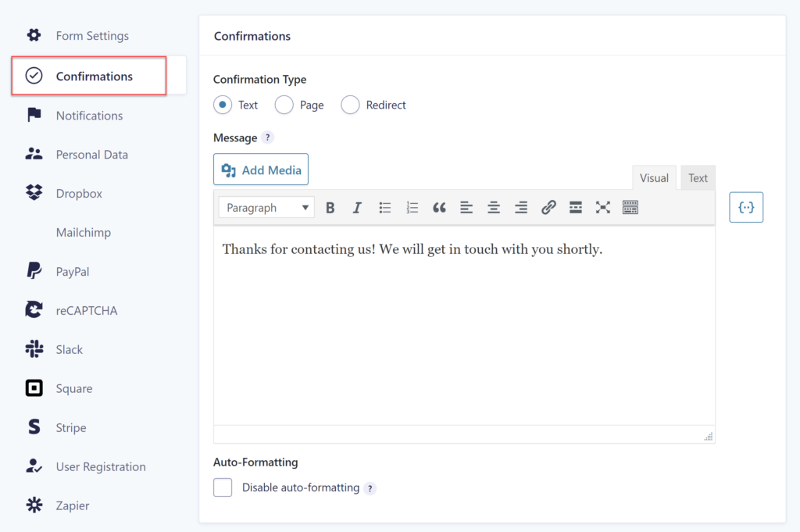Open reCAPTCHA settings using its icon
Image resolution: width=800 pixels, height=532 pixels.
pyautogui.click(x=34, y=310)
